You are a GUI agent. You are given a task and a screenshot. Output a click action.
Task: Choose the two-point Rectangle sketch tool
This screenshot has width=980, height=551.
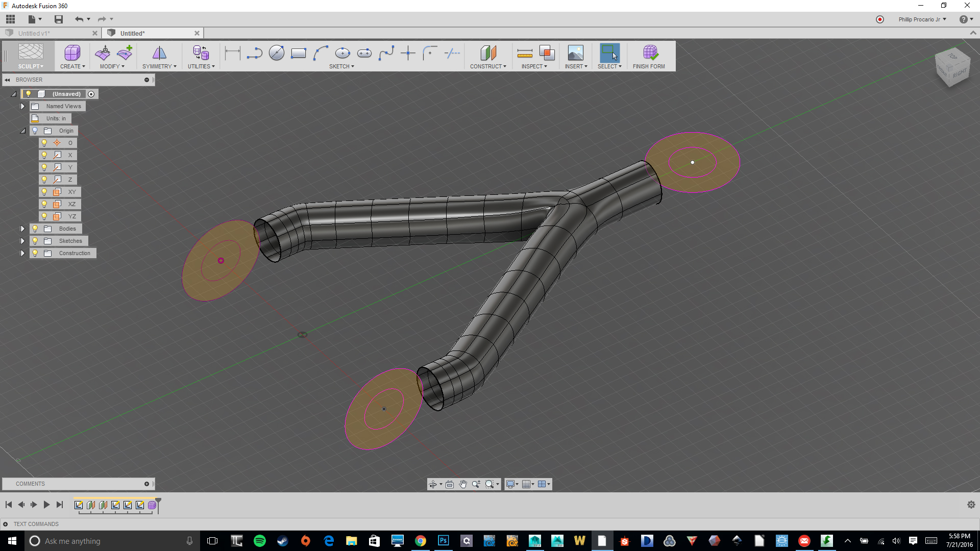[298, 53]
